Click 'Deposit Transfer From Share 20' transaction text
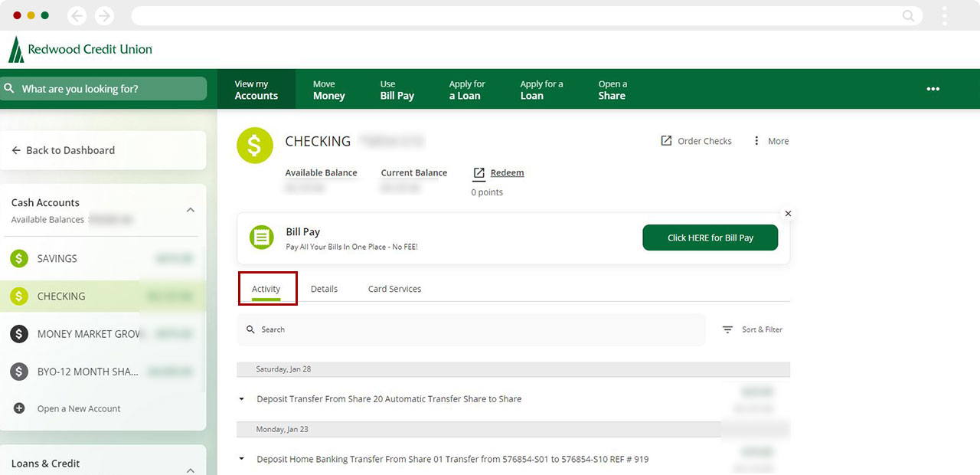980x475 pixels. [389, 399]
